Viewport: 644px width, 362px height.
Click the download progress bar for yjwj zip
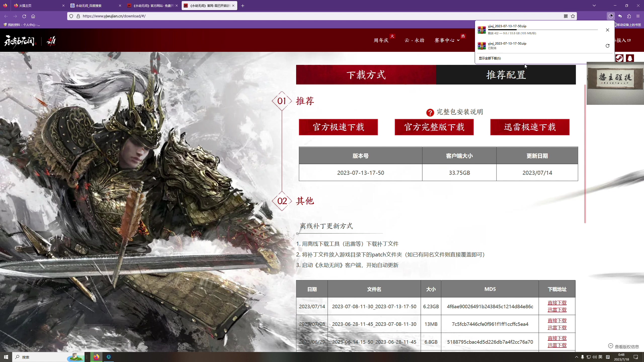[542, 30]
